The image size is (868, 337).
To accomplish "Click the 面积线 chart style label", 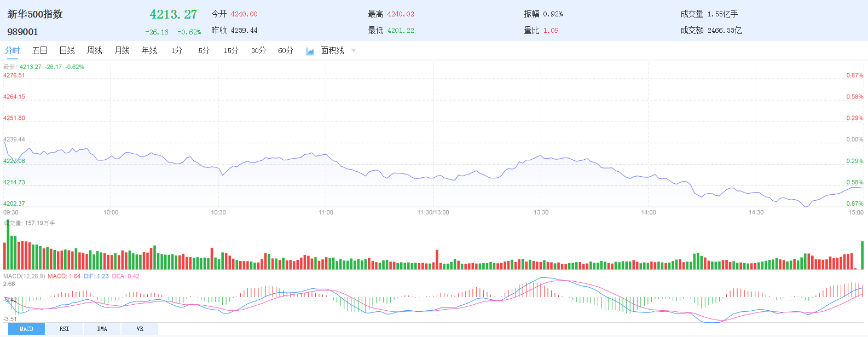I will point(332,50).
